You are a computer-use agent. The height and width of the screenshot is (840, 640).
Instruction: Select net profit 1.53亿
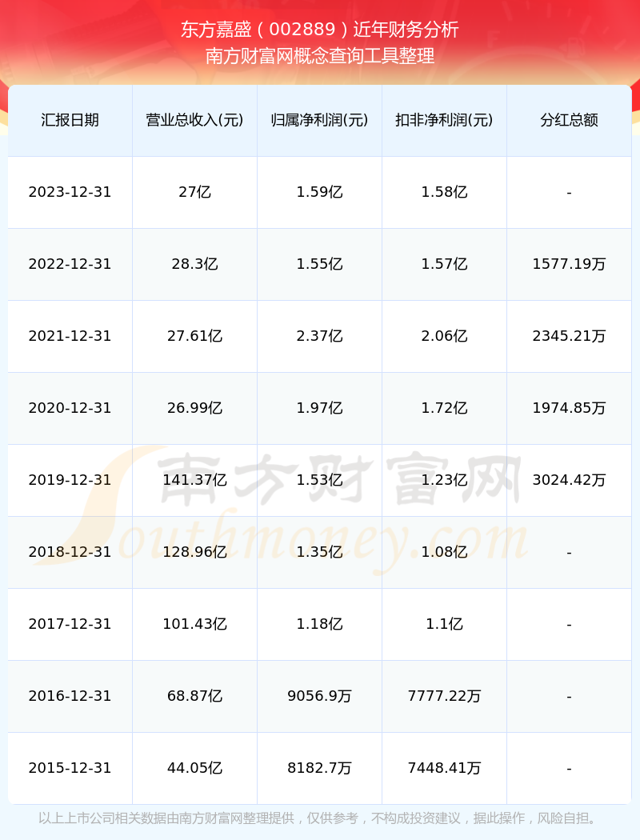point(319,480)
